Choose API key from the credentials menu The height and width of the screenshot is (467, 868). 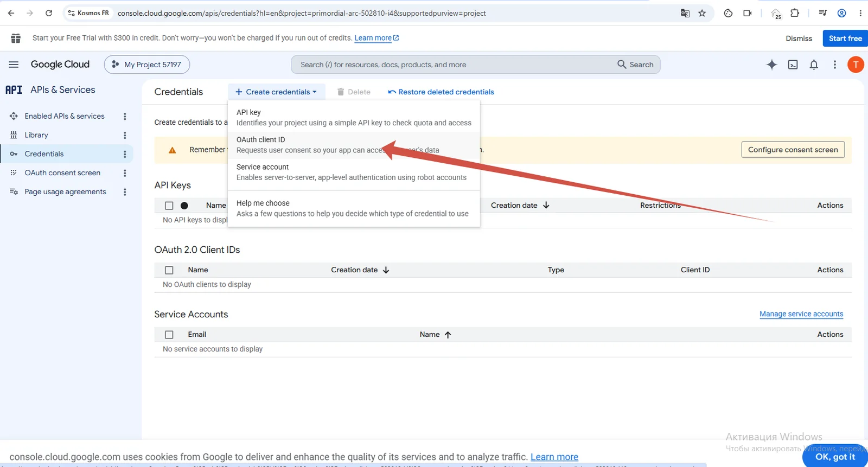[x=354, y=117]
